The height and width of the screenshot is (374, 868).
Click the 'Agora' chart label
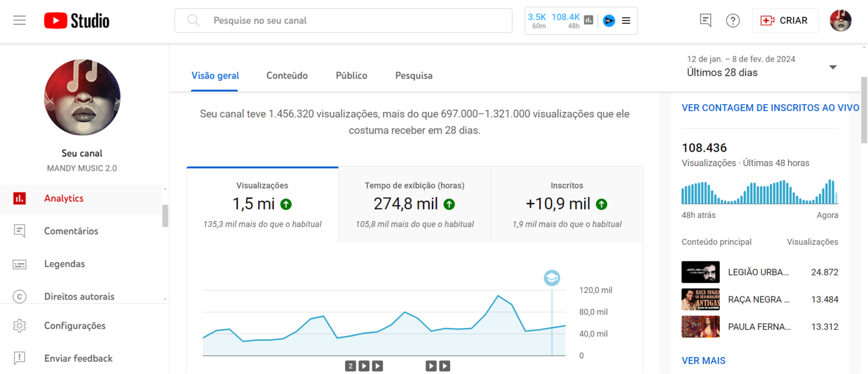pyautogui.click(x=827, y=215)
